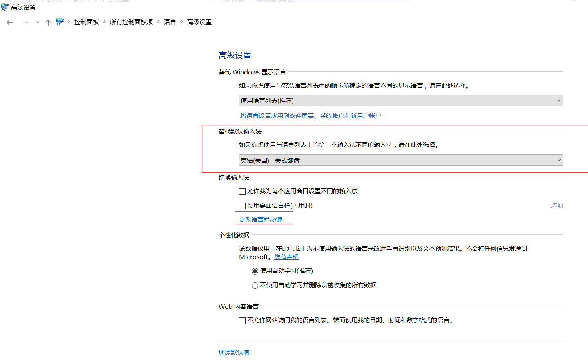Click the 切换输入法 section label
The image size is (588, 364).
[234, 178]
